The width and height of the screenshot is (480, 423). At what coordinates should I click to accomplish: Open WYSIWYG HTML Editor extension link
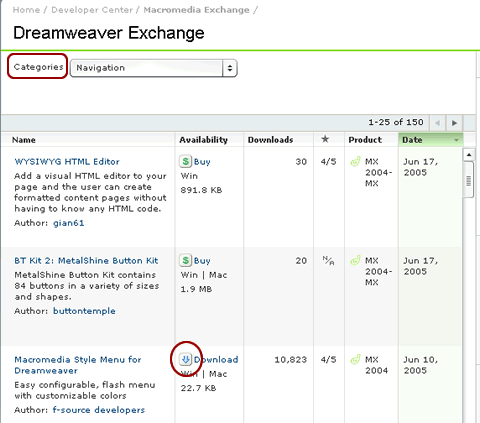pos(67,162)
